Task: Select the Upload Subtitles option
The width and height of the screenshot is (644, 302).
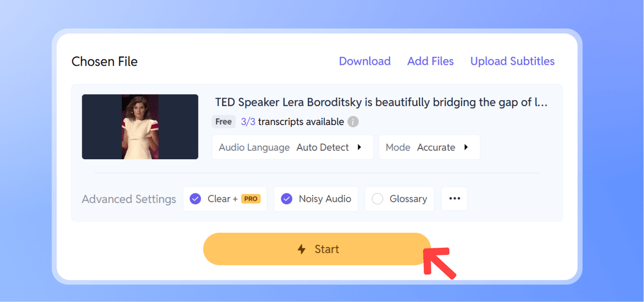Action: click(512, 61)
